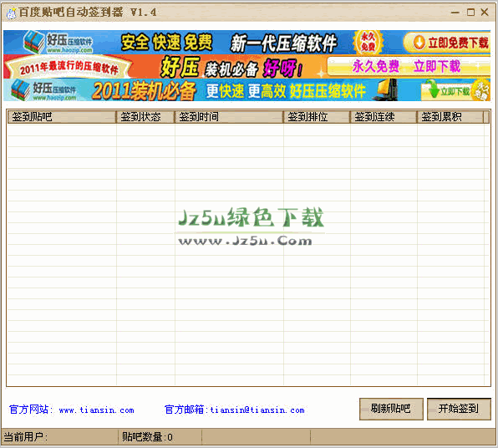Image resolution: width=498 pixels, height=448 pixels.
Task: Sort by 签到排位 column header
Action: point(317,117)
